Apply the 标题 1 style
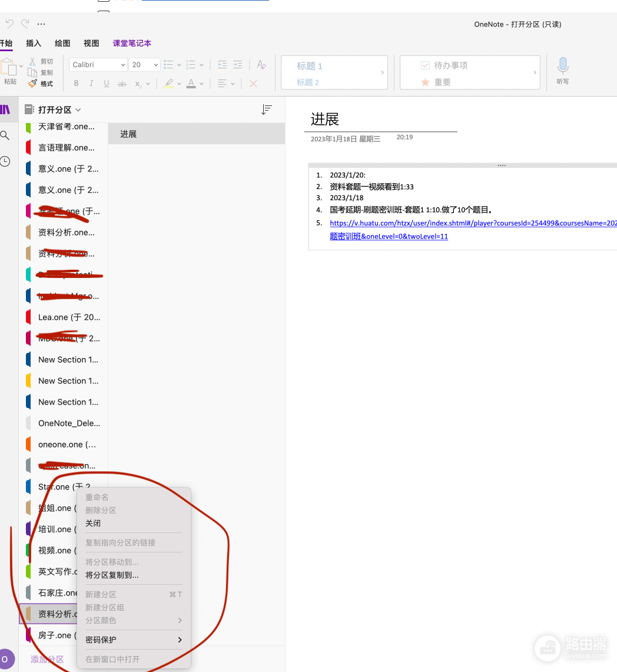The image size is (617, 672). [309, 66]
